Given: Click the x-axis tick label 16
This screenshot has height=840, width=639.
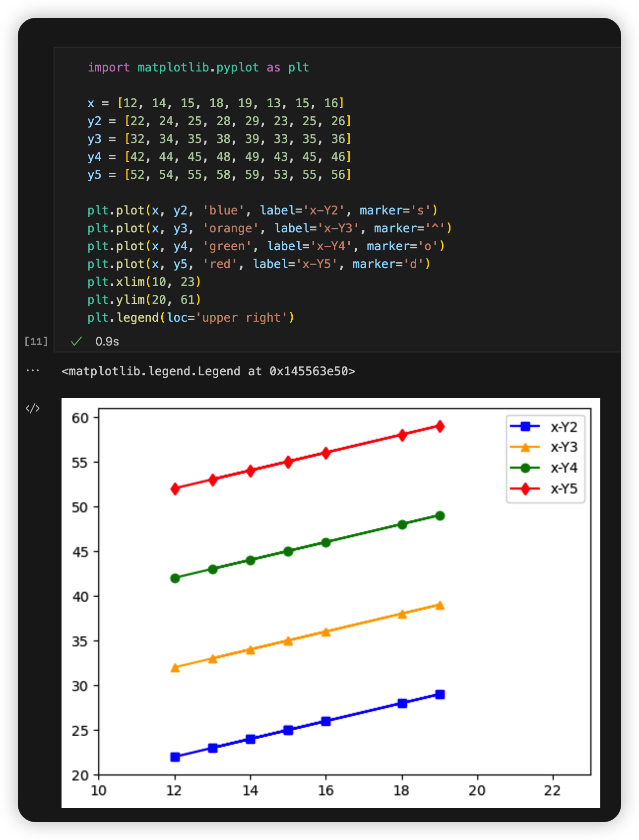Looking at the screenshot, I should [326, 790].
